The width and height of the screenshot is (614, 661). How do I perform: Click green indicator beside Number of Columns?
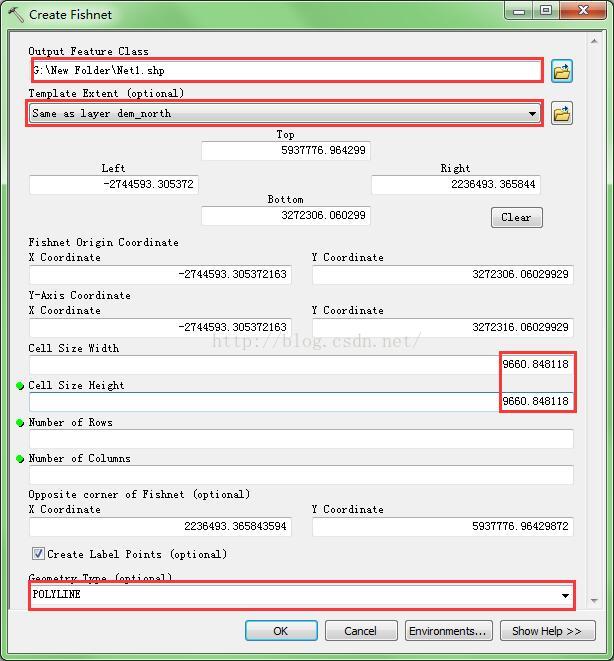pyautogui.click(x=19, y=459)
